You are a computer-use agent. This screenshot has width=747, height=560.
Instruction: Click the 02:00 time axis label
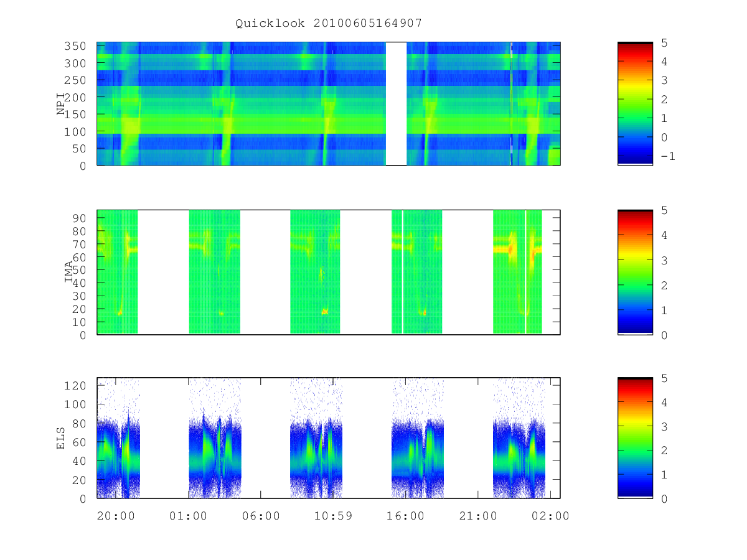(x=550, y=516)
